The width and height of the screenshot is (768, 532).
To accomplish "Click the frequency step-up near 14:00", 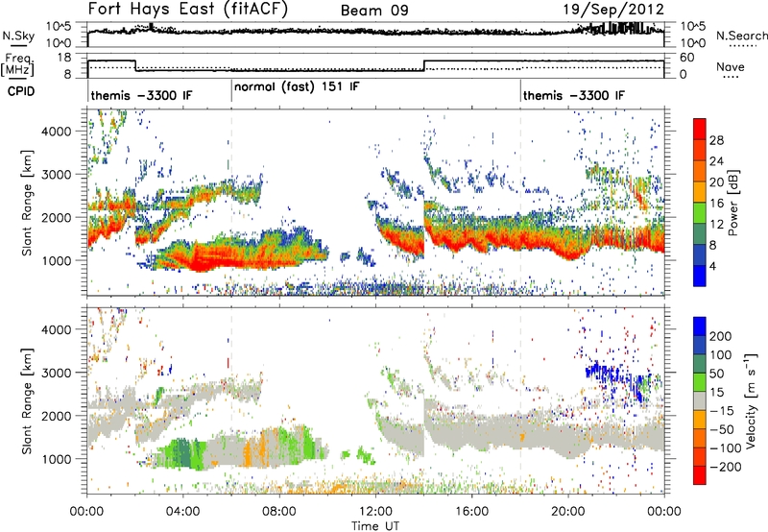I will point(424,65).
